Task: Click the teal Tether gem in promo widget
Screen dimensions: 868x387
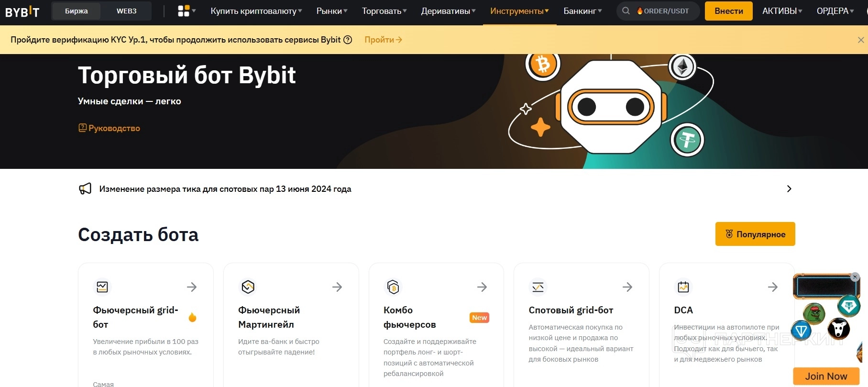Action: pos(849,306)
